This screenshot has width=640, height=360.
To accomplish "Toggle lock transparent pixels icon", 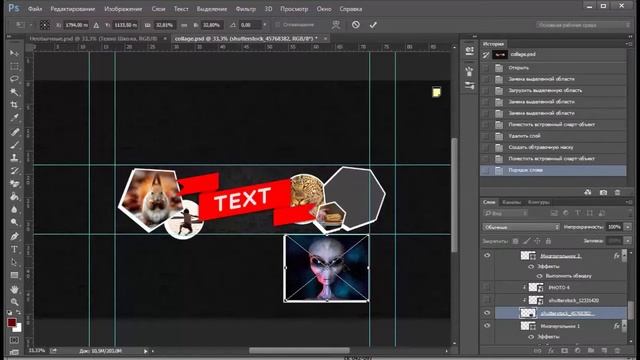I will (x=516, y=241).
